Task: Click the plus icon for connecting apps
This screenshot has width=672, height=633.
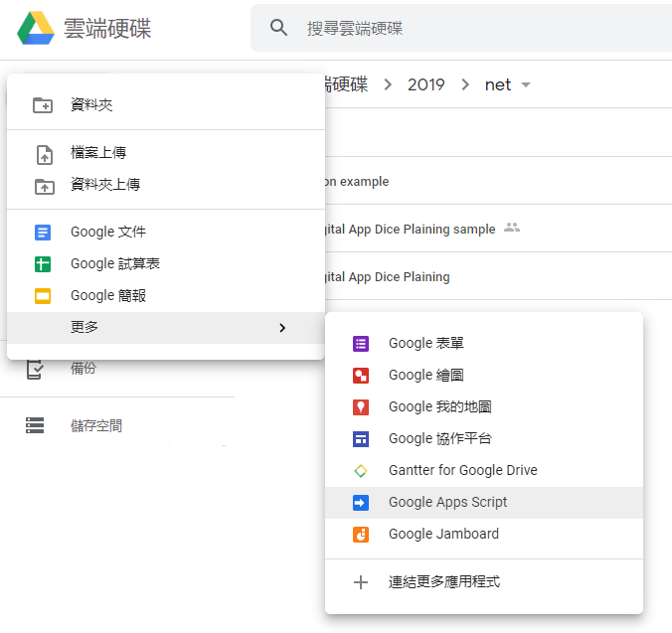Action: coord(361,582)
